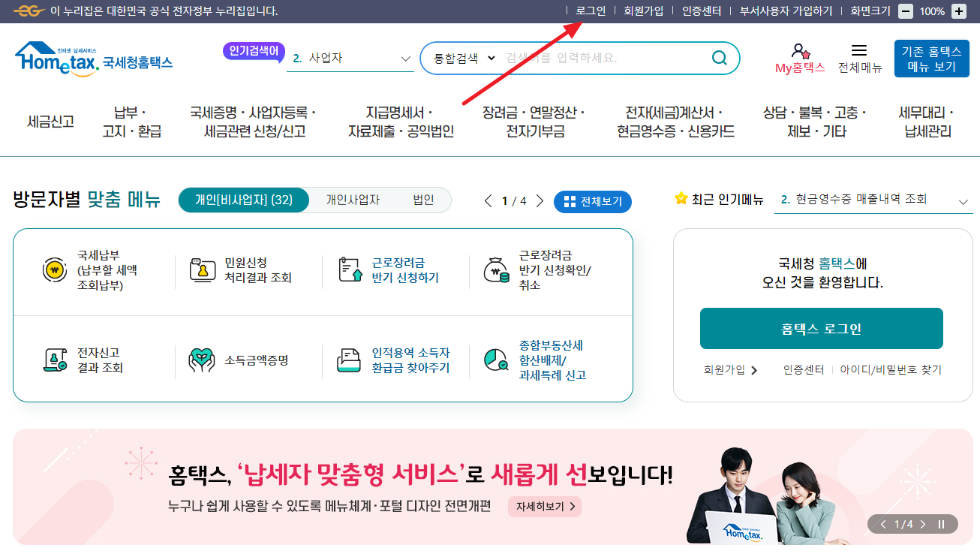The height and width of the screenshot is (560, 980).
Task: Click the star icon by 최근 인기메뉴
Action: (x=681, y=199)
